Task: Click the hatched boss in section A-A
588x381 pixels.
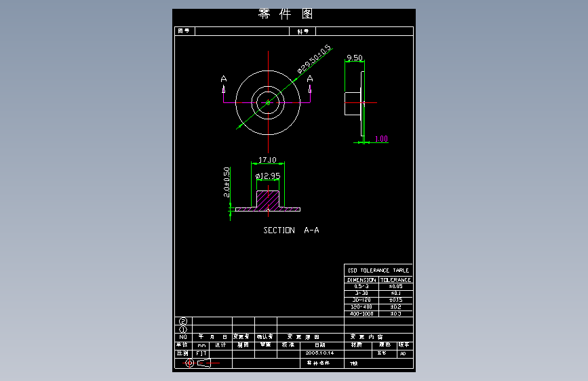Action: click(x=268, y=200)
